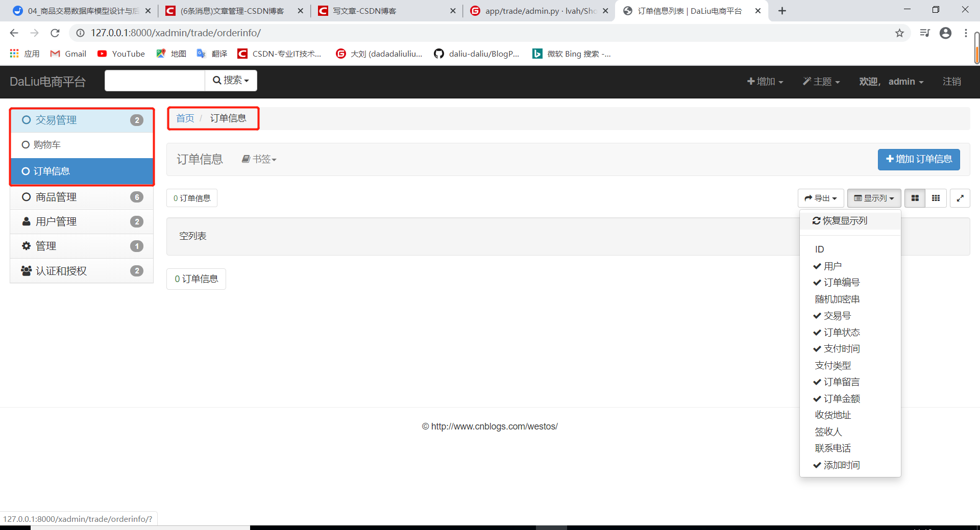Open the 主题 theme dropdown
980x530 pixels.
click(821, 82)
